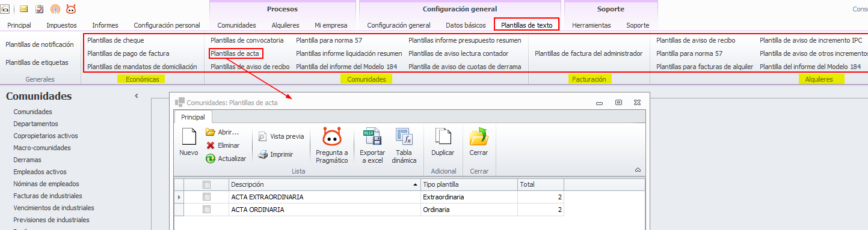
Task: Open Plantilla de aviso de incremento IPC
Action: [810, 40]
